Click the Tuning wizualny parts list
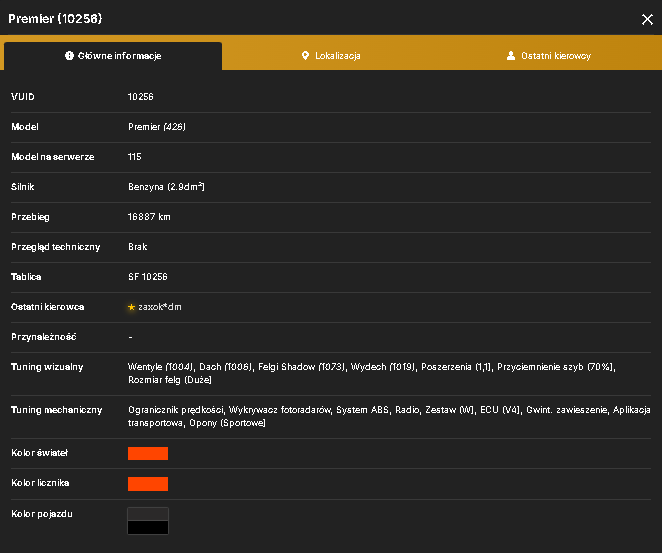 point(372,373)
